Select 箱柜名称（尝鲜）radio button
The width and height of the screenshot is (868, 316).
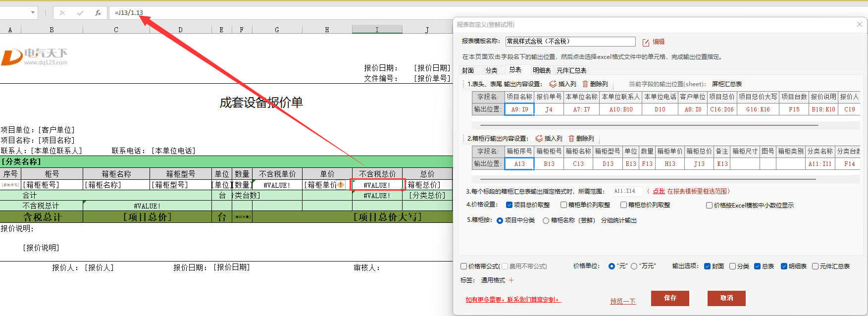pos(546,221)
